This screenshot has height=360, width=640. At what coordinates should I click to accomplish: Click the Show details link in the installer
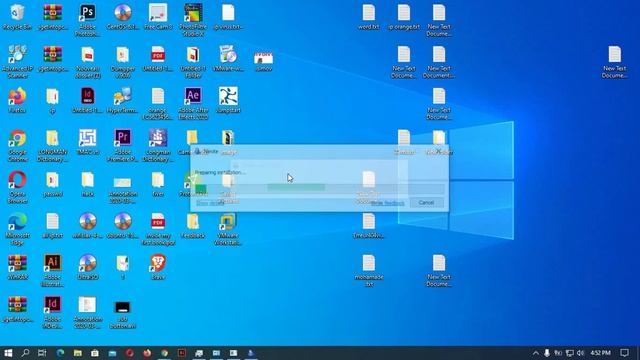click(210, 203)
